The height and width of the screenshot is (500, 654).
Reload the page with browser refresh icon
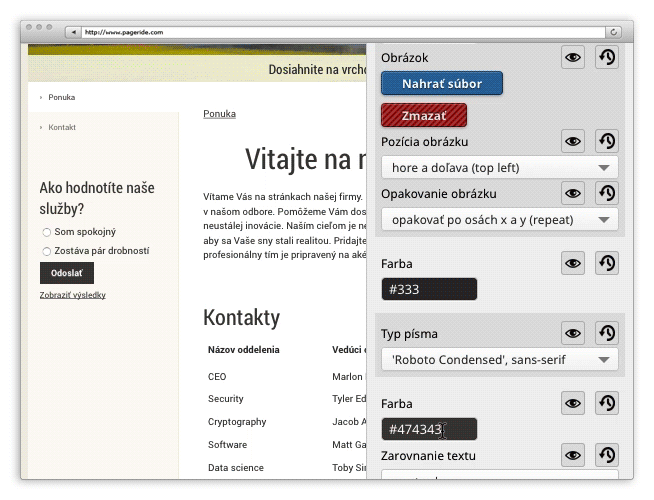[x=613, y=32]
